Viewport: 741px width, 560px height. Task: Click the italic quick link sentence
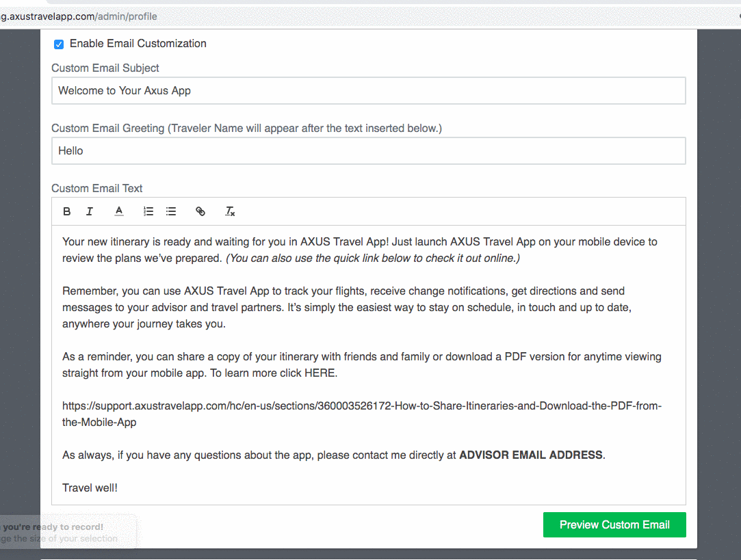tap(373, 258)
